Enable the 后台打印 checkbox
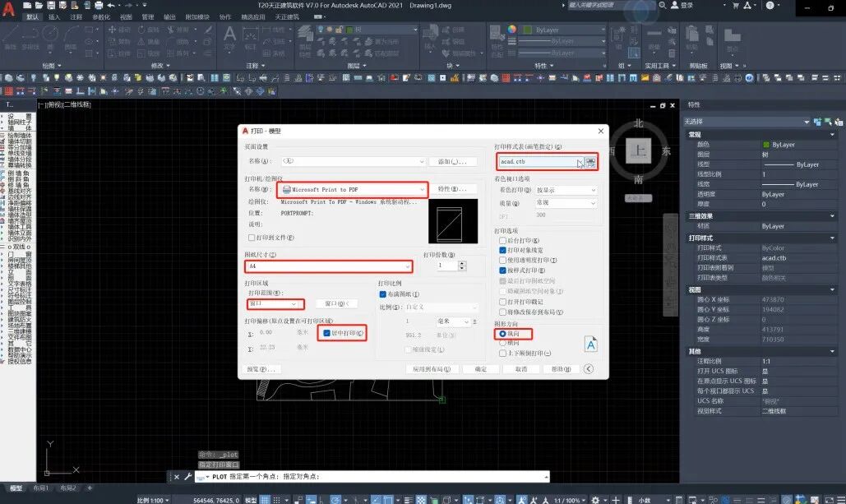Image resolution: width=846 pixels, height=504 pixels. click(x=502, y=240)
